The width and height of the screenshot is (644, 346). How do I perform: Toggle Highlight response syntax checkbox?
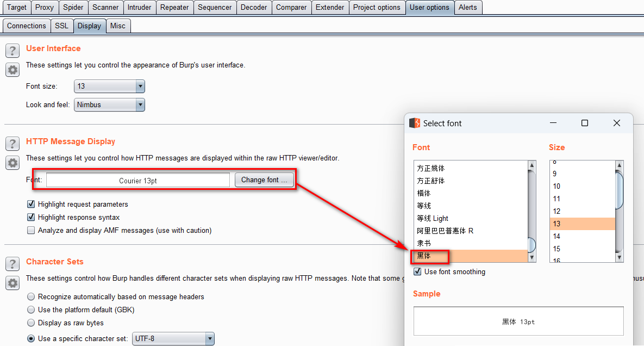point(31,217)
